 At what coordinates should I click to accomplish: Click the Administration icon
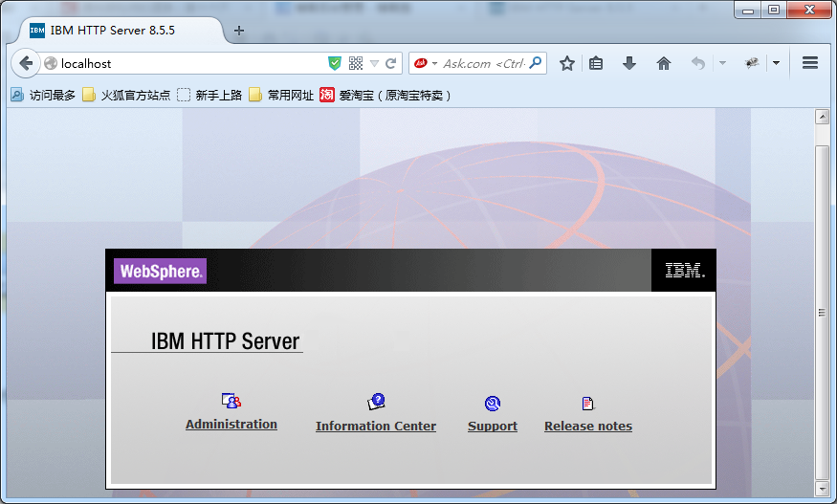click(x=231, y=401)
